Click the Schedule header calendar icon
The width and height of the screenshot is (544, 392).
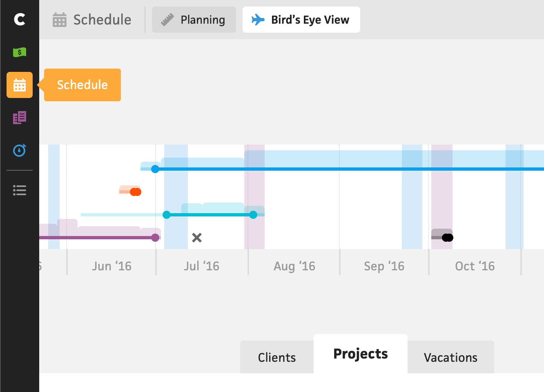point(60,20)
